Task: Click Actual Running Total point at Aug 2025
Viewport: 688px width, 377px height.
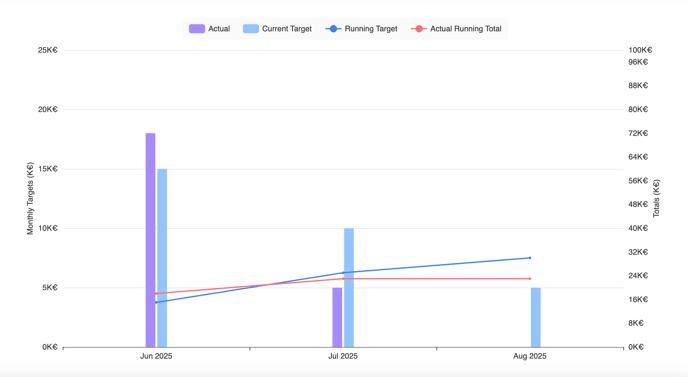Action: click(x=530, y=279)
